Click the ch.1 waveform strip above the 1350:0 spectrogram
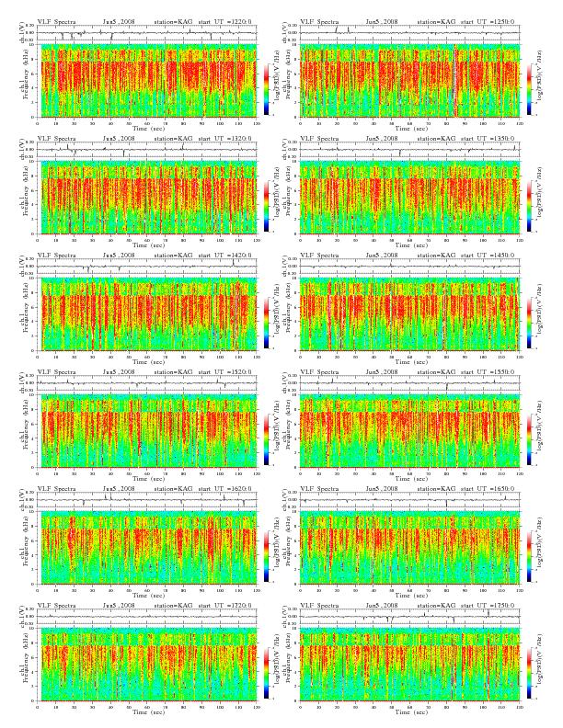563x728 pixels. 409,150
